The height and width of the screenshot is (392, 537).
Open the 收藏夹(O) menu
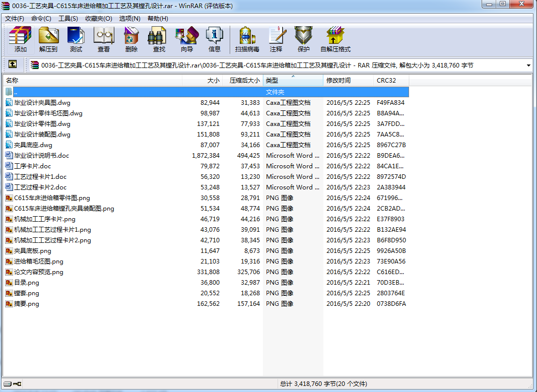coord(99,19)
